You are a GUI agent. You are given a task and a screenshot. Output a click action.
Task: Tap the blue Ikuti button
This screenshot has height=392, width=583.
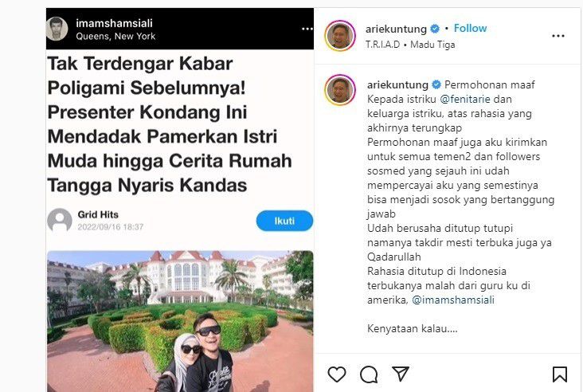[x=284, y=221]
